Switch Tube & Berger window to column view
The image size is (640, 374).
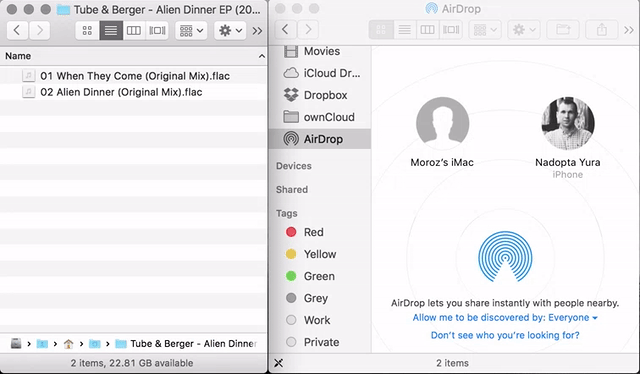point(134,30)
